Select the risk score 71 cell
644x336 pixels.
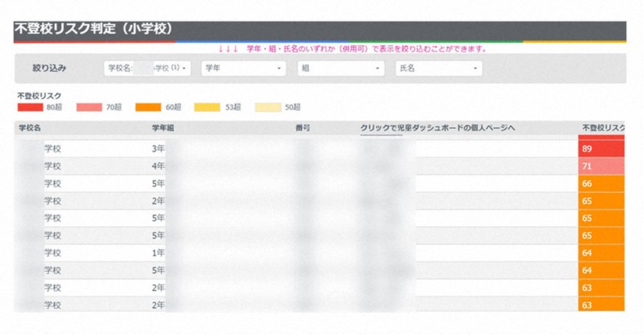point(601,166)
